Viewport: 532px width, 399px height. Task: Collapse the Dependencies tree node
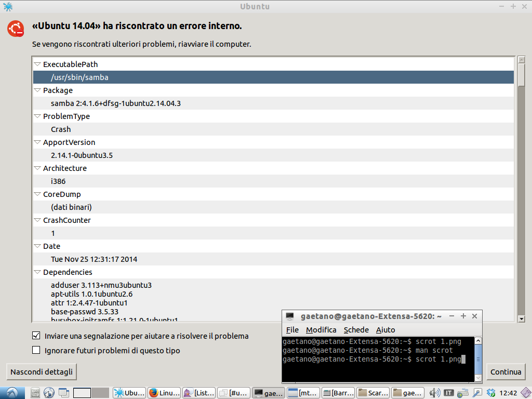37,272
